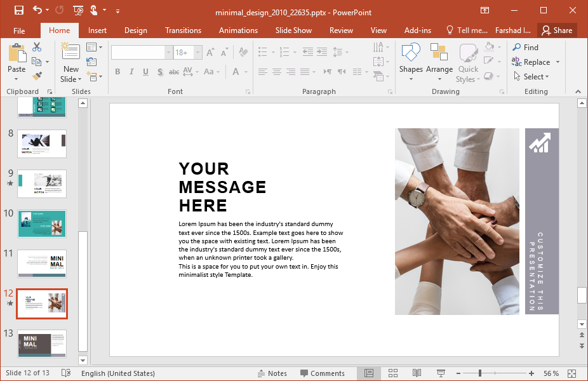Toggle Bold text formatting
588x381 pixels.
pos(117,72)
